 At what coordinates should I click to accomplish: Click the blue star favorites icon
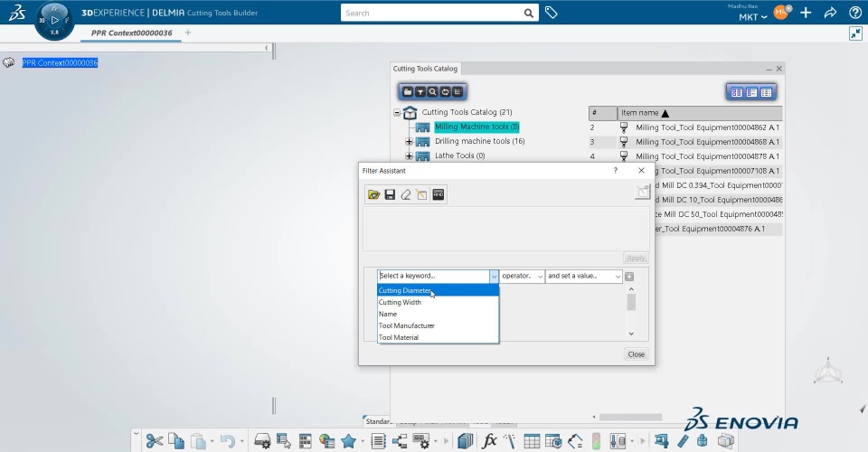[x=348, y=441]
